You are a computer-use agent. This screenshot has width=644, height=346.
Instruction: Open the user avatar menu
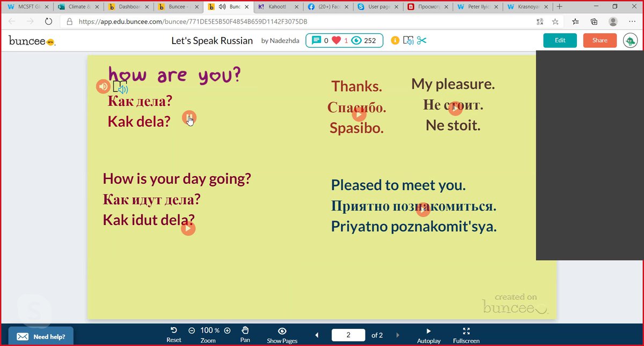tap(630, 40)
